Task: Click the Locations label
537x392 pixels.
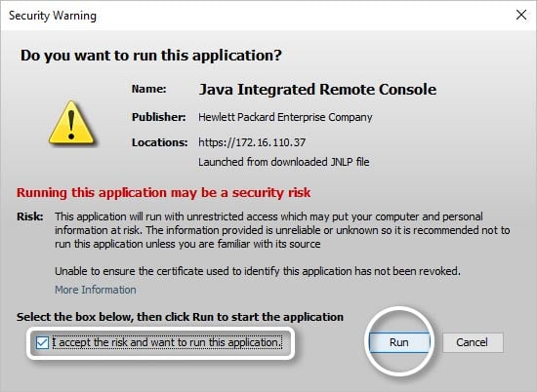Action: coord(159,142)
